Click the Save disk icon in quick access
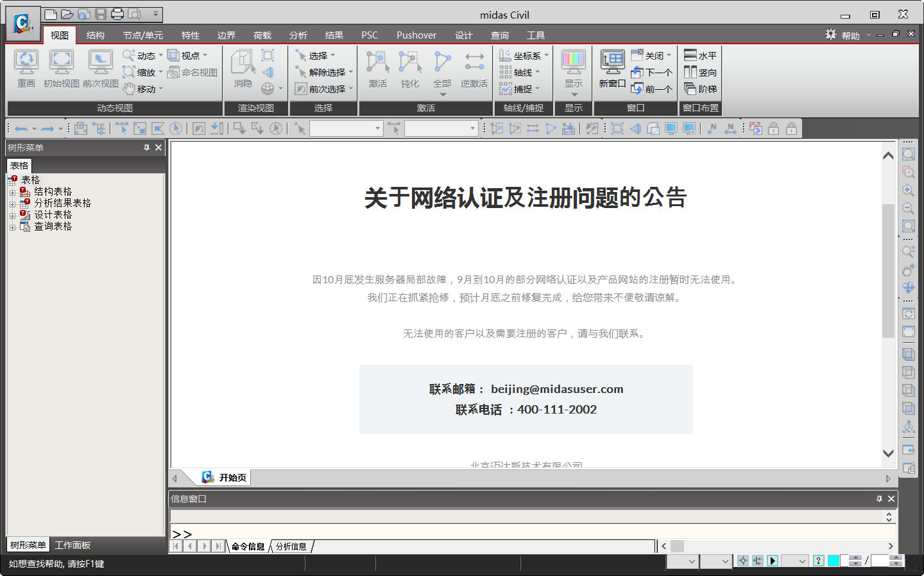This screenshot has width=924, height=576. tap(101, 14)
